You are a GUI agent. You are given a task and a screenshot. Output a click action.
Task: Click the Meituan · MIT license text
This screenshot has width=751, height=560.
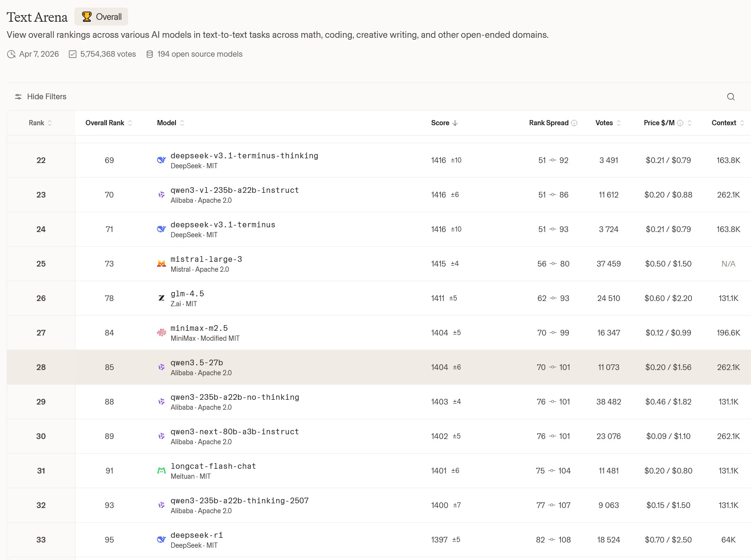tap(191, 476)
